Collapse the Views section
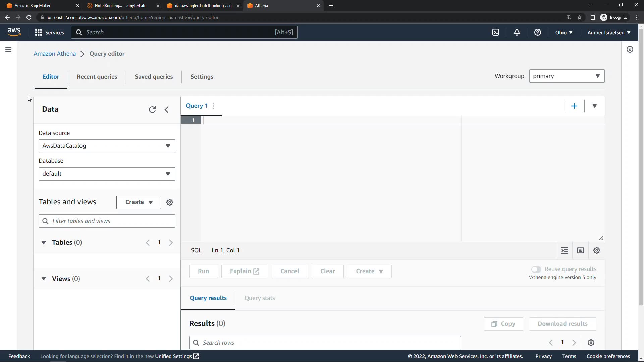This screenshot has height=362, width=644. (44, 279)
